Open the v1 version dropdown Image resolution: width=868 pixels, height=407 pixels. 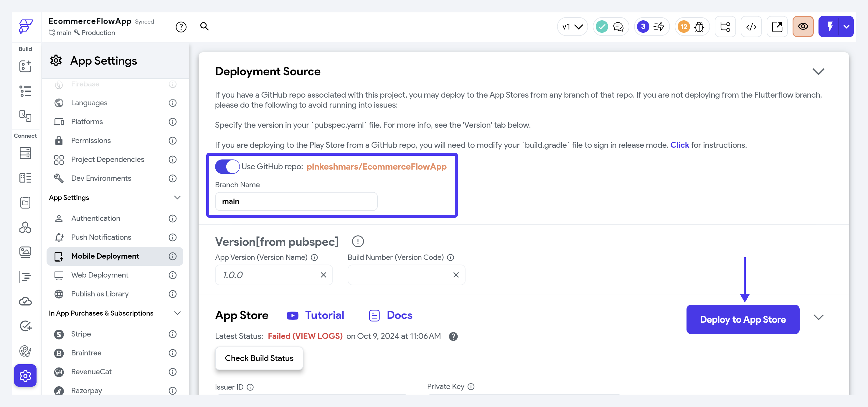coord(572,27)
